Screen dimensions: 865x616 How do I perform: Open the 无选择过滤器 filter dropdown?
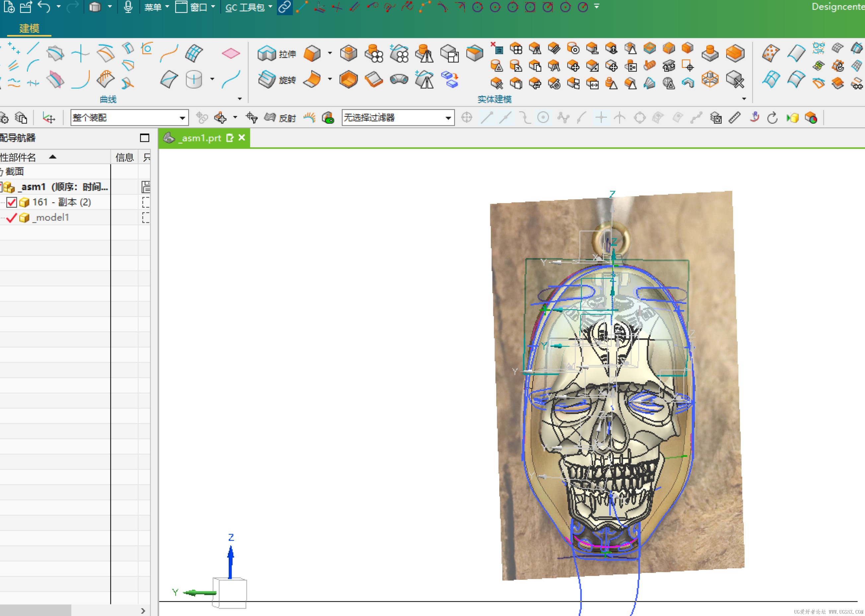[x=448, y=118]
